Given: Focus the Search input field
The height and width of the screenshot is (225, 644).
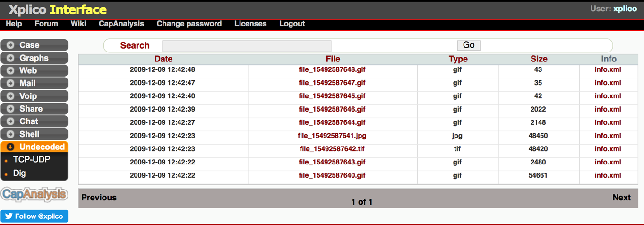Looking at the screenshot, I should tap(247, 45).
